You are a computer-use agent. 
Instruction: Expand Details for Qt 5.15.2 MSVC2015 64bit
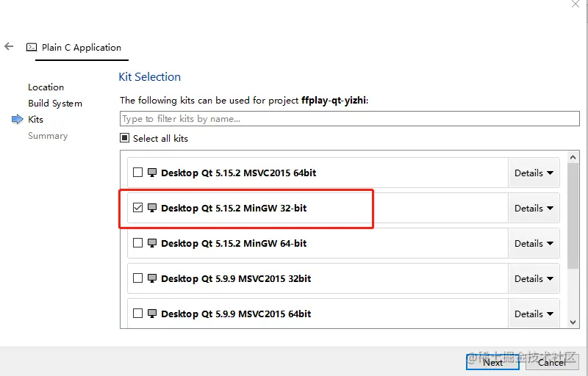coord(534,173)
